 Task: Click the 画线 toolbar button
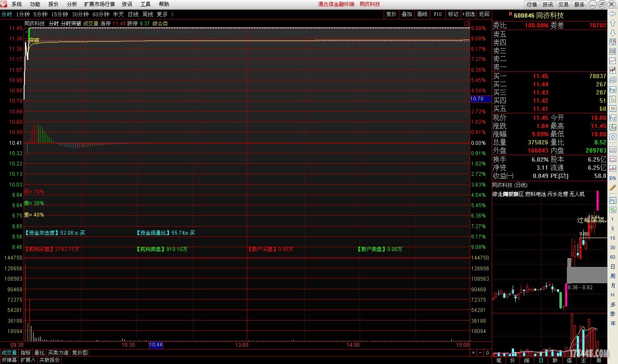pyautogui.click(x=422, y=14)
